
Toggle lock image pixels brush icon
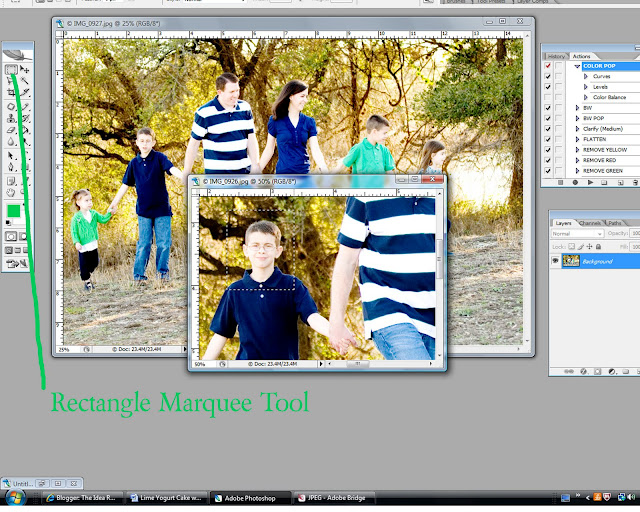point(580,247)
